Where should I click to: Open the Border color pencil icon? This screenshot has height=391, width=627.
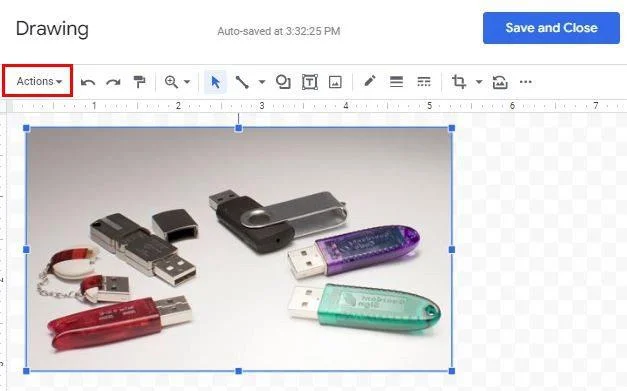(x=369, y=81)
